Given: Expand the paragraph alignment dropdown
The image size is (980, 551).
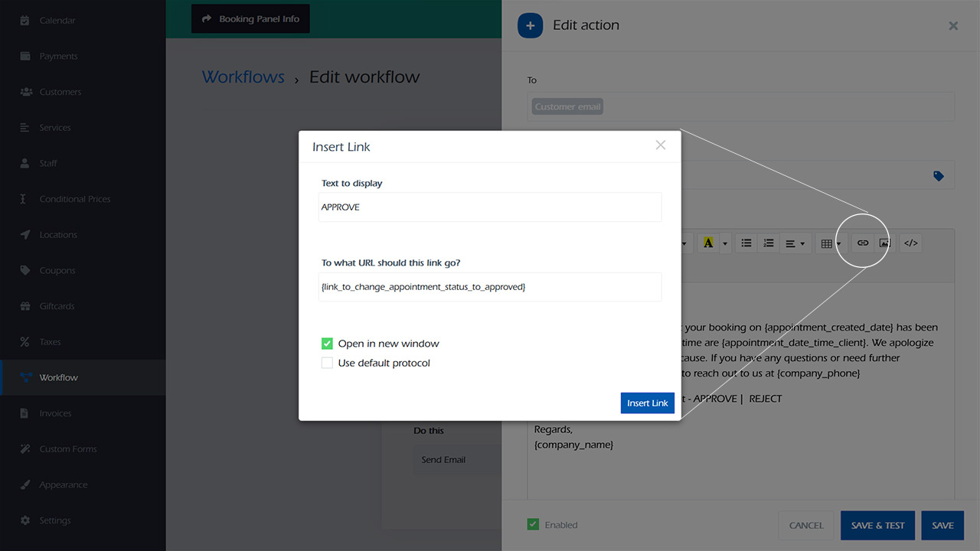Looking at the screenshot, I should [795, 243].
